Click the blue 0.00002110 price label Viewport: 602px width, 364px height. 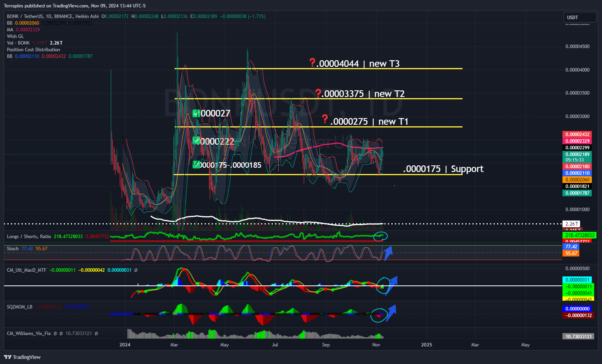(577, 173)
